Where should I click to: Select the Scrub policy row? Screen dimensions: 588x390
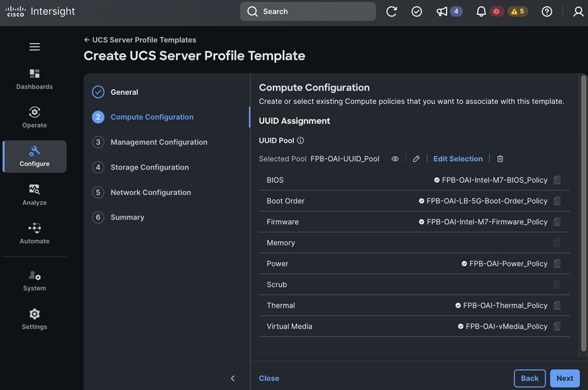point(414,284)
